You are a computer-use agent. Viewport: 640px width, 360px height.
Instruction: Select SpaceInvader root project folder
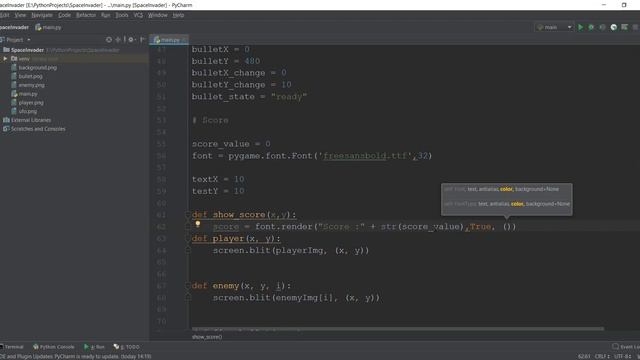[x=27, y=50]
